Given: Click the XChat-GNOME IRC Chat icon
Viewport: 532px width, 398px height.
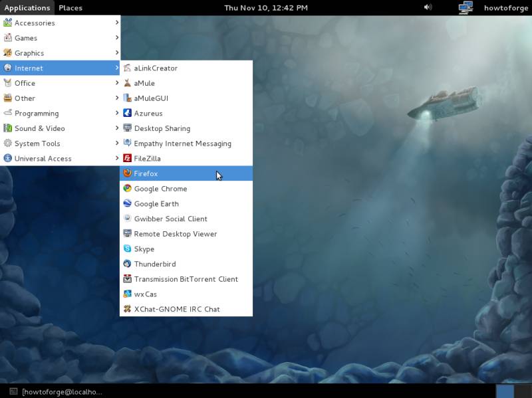Looking at the screenshot, I should pos(127,309).
